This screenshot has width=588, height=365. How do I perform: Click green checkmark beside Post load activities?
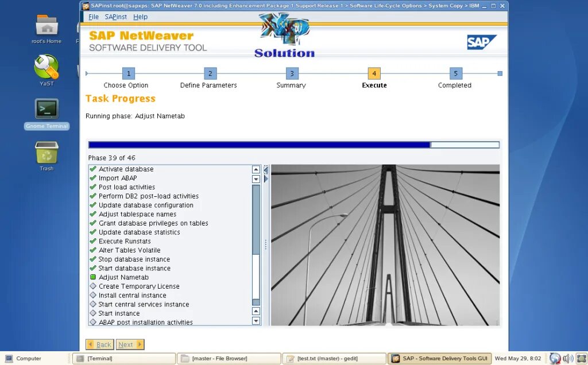[x=93, y=187]
